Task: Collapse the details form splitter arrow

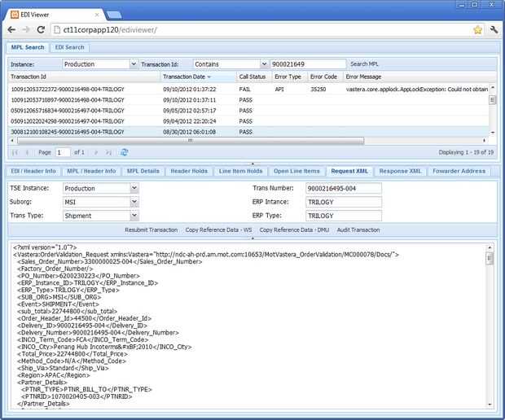Action: 253,238
